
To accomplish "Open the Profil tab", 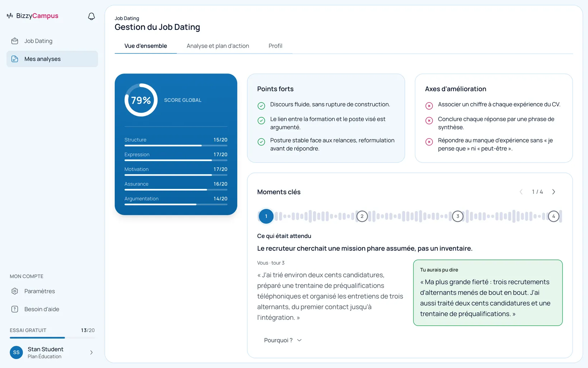I will pos(275,46).
